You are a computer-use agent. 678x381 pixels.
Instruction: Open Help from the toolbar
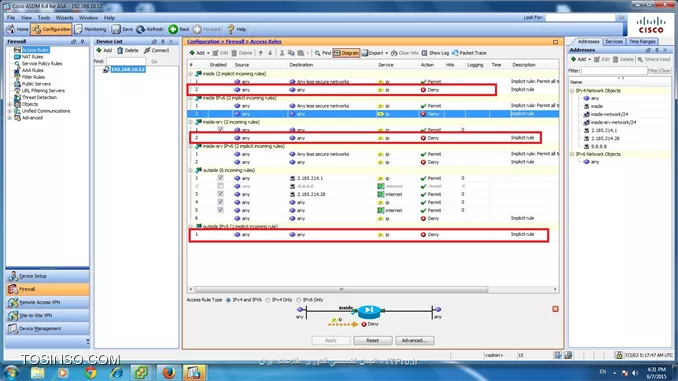(237, 29)
